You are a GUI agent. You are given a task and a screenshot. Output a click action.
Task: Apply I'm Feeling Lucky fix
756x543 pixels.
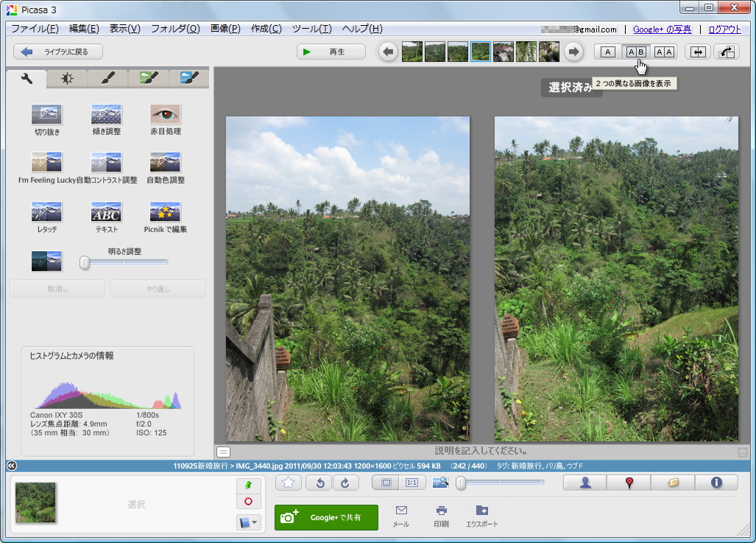[x=47, y=168]
